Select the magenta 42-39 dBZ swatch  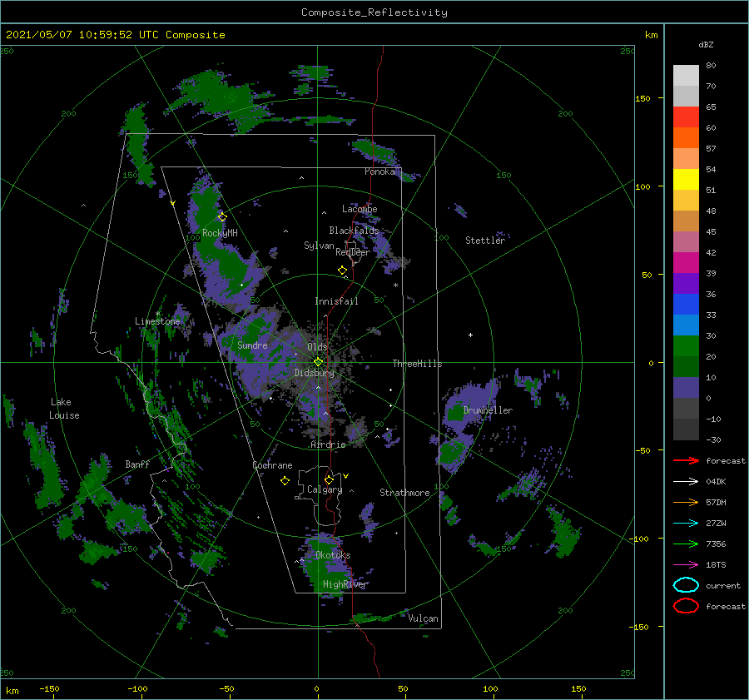pos(686,263)
